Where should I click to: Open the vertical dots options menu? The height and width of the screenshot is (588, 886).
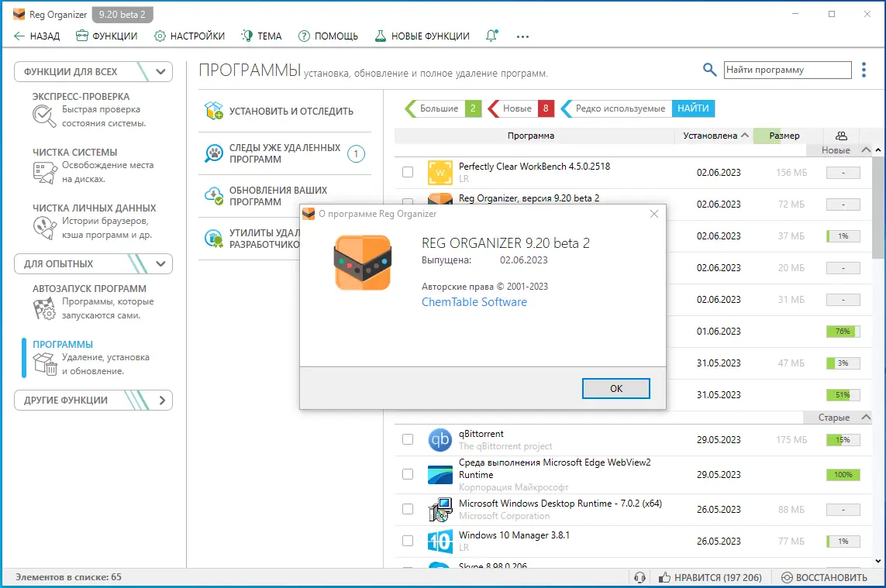click(x=864, y=70)
